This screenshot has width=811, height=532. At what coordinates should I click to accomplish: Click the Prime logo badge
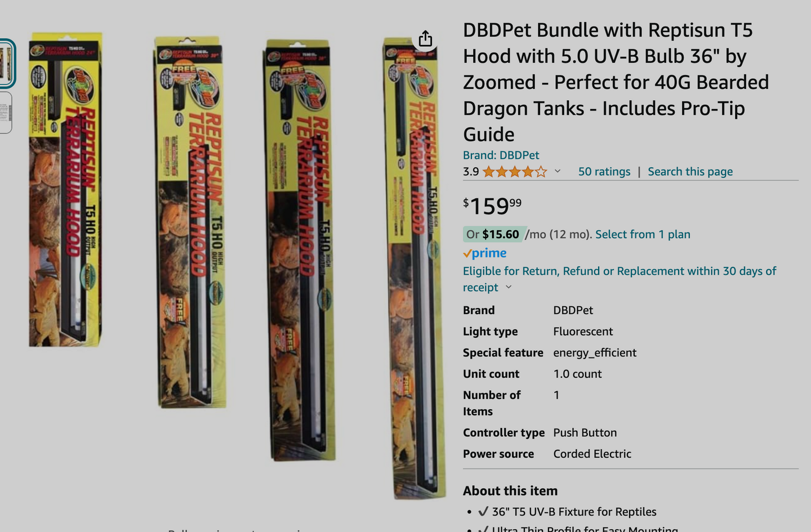click(x=485, y=253)
